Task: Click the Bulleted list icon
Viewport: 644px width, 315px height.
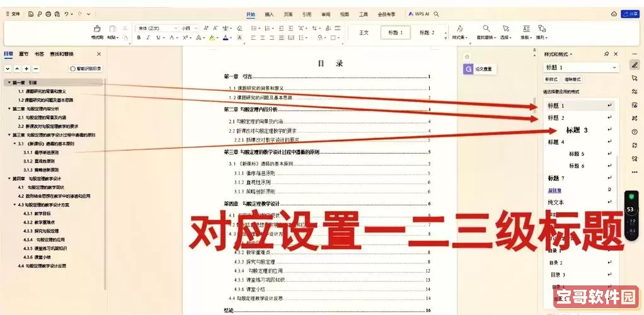Action: pos(253,28)
